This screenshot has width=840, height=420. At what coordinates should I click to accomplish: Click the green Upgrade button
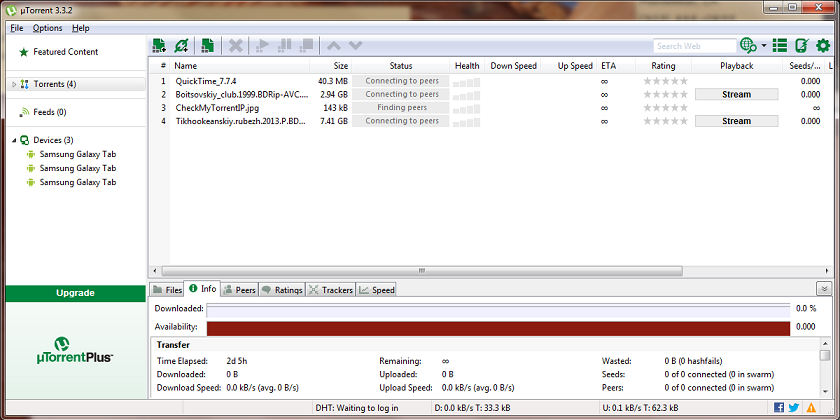coord(76,293)
